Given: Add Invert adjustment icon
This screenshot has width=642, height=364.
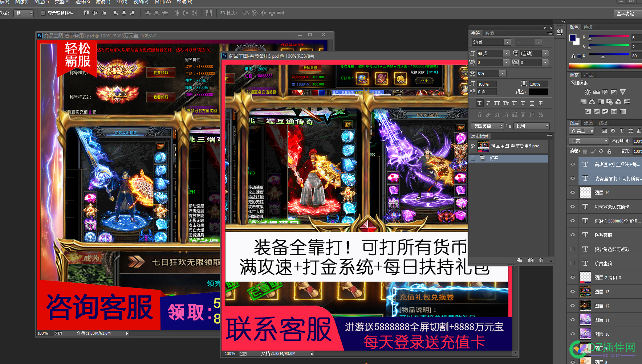Looking at the screenshot, I should [588, 112].
